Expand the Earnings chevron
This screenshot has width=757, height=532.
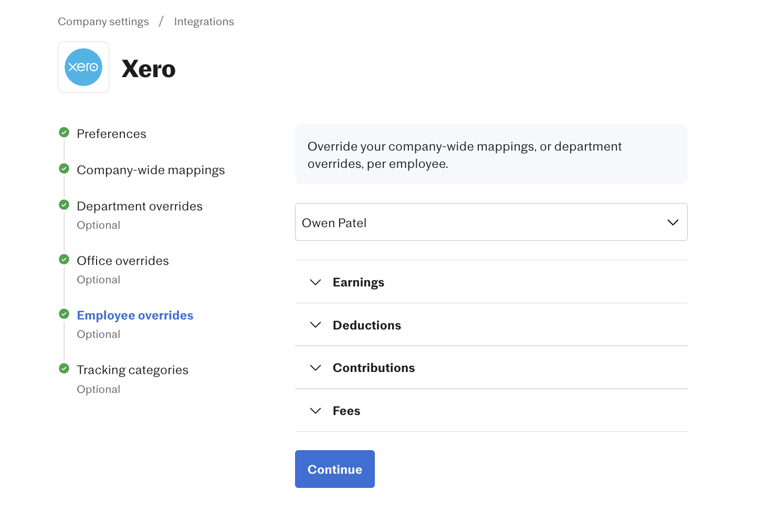(x=316, y=282)
